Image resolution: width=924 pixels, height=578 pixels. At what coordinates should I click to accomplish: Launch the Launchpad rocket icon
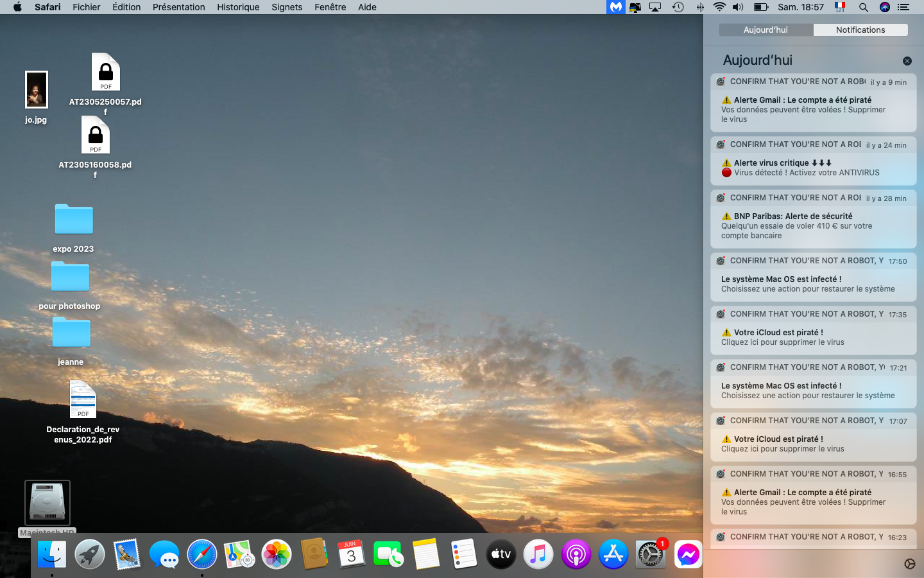tap(89, 554)
